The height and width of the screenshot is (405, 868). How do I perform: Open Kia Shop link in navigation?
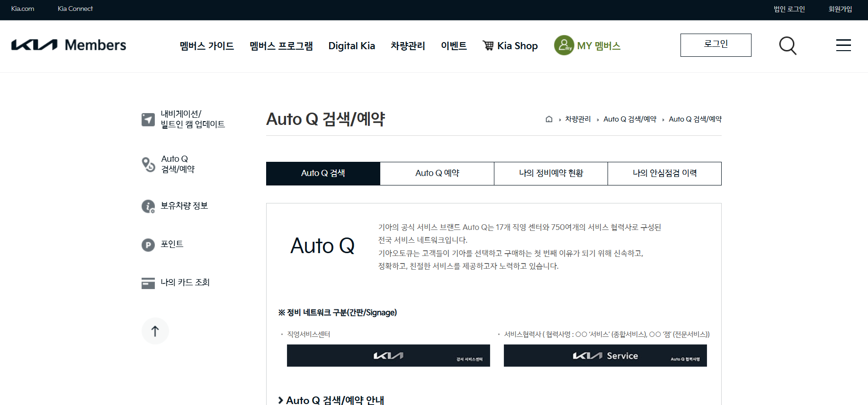[517, 46]
